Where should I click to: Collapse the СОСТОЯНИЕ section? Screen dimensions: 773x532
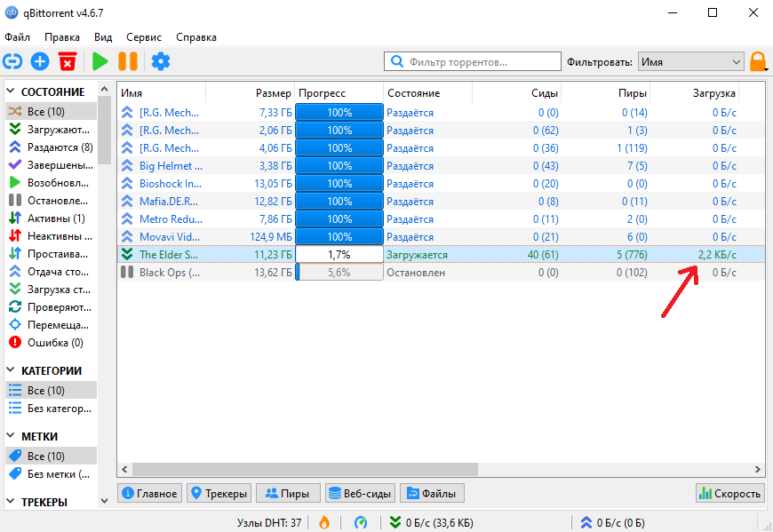pyautogui.click(x=11, y=91)
